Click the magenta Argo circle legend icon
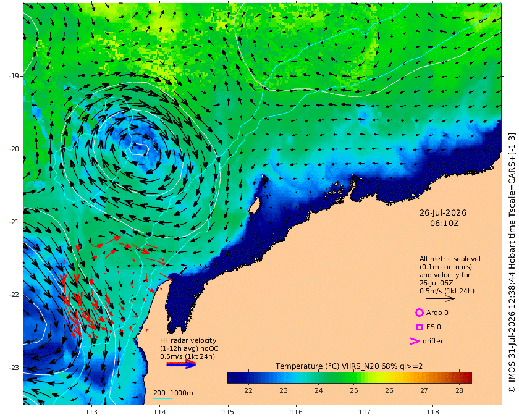 tap(419, 313)
